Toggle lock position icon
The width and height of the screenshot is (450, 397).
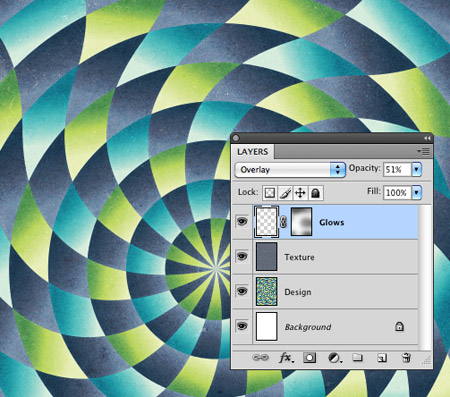click(x=300, y=193)
